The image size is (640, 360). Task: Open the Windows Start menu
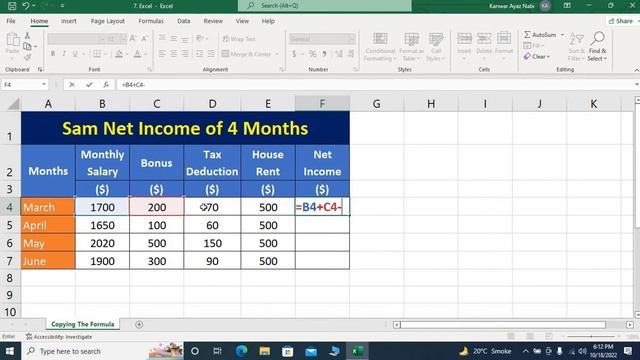click(x=9, y=351)
